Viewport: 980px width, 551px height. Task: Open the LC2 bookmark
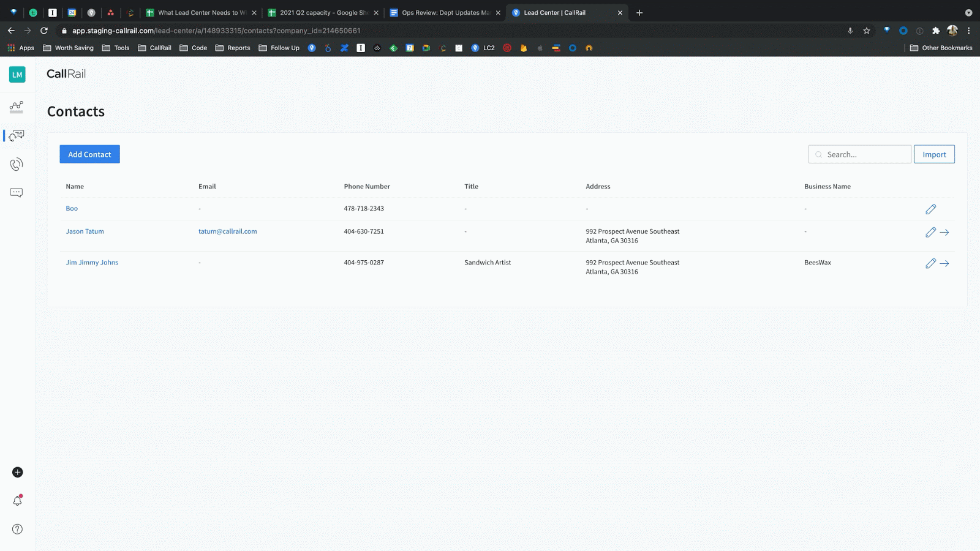pyautogui.click(x=483, y=48)
